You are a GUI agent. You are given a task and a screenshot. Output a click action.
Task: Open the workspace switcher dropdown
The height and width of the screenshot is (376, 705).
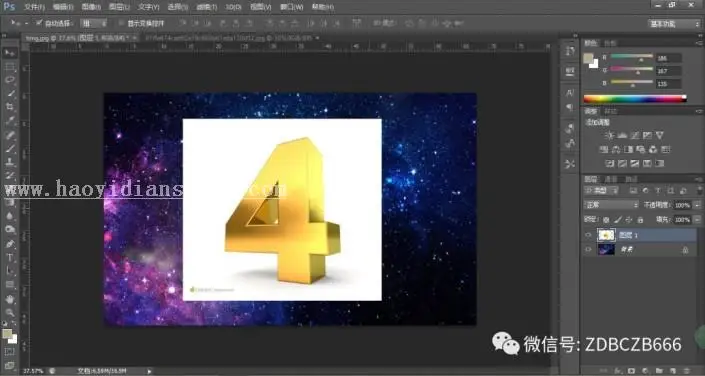tap(674, 24)
